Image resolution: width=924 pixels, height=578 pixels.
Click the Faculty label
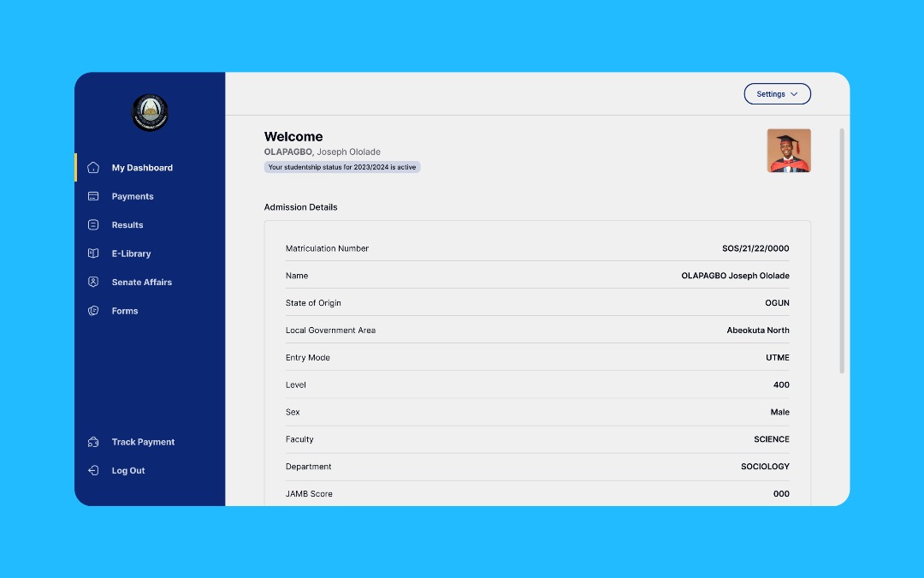coord(299,439)
